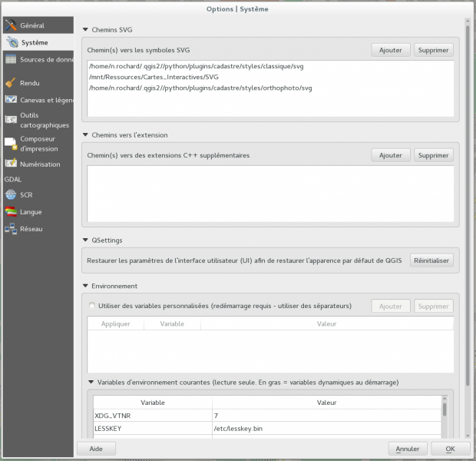Image resolution: width=476 pixels, height=461 pixels.
Task: Click Réinitialiser to restore UI settings
Action: (431, 260)
